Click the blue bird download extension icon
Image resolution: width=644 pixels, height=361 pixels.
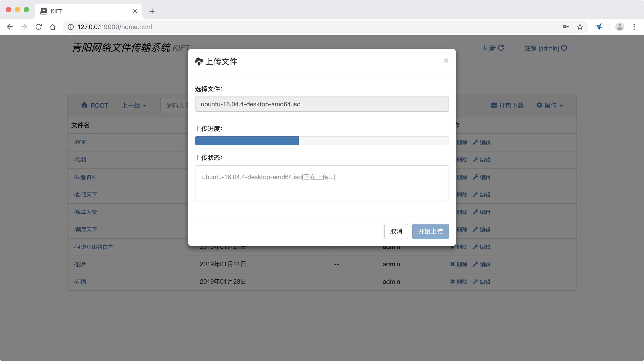click(x=599, y=27)
